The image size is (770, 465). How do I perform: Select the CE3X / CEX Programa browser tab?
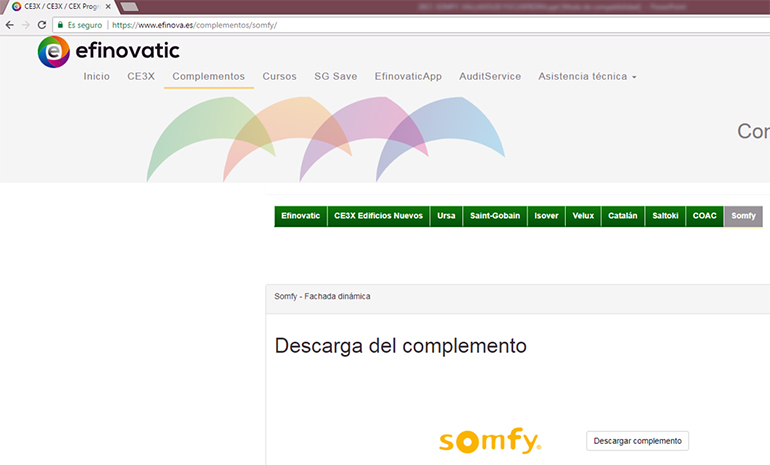click(x=61, y=6)
